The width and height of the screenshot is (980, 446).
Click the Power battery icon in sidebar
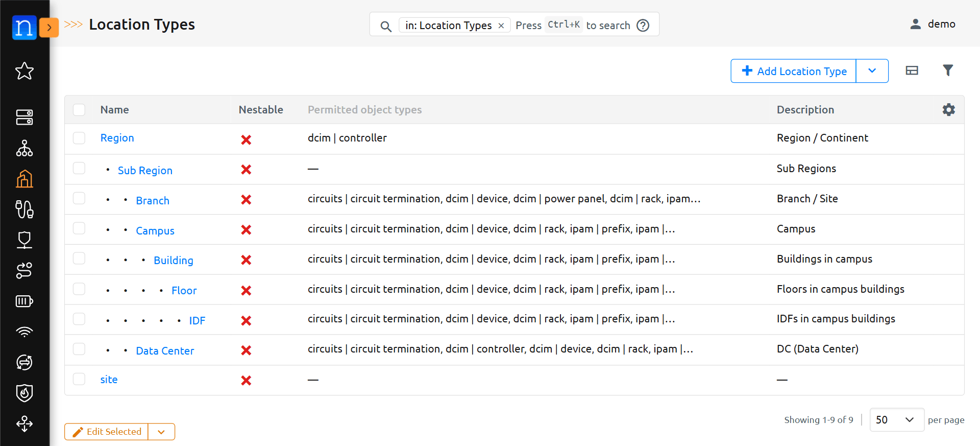point(24,301)
